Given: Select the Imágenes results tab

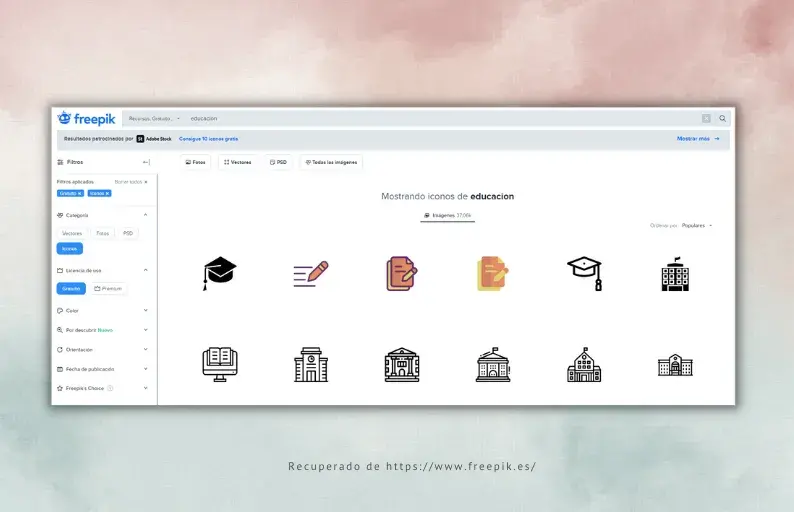Looking at the screenshot, I should pos(448,216).
